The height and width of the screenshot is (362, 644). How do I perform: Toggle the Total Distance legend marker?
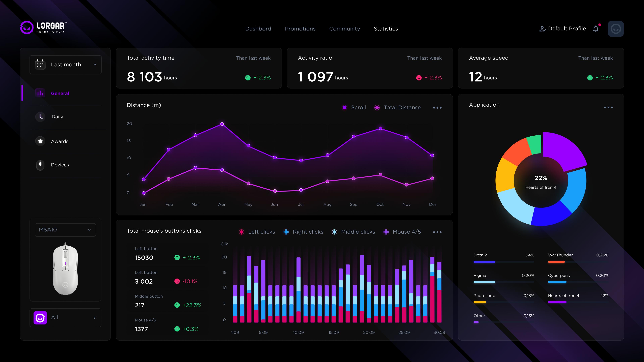(377, 107)
